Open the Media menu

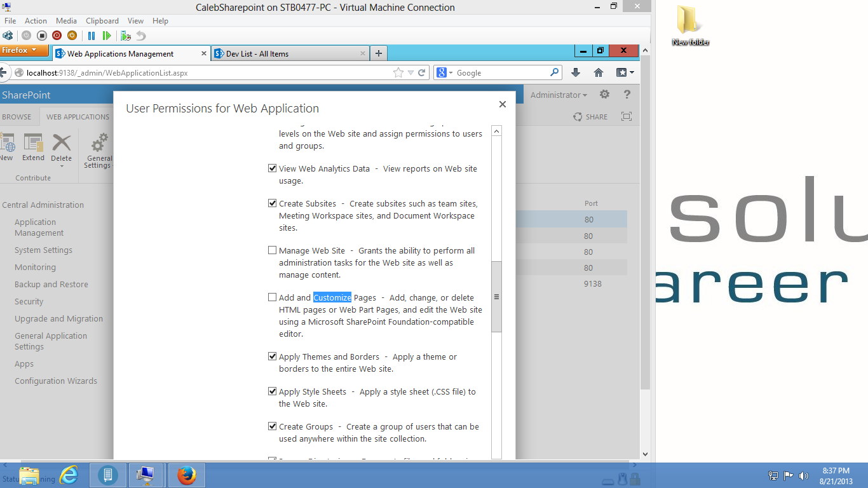click(67, 21)
